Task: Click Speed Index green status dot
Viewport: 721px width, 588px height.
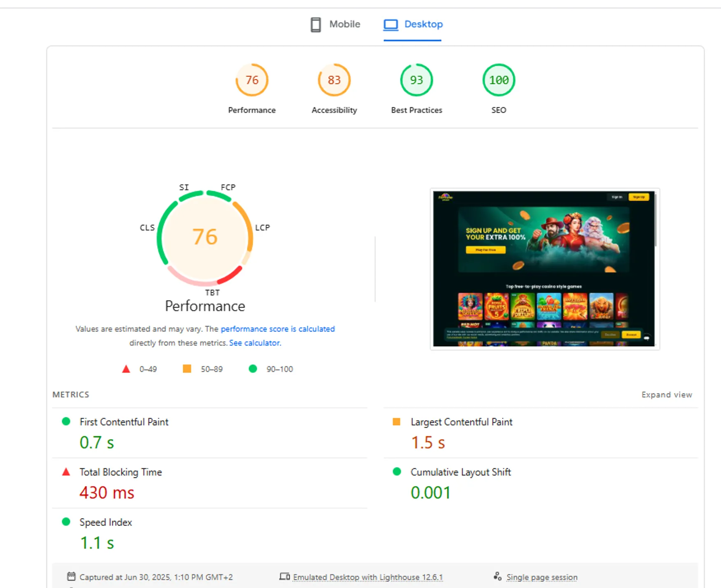Action: 66,521
